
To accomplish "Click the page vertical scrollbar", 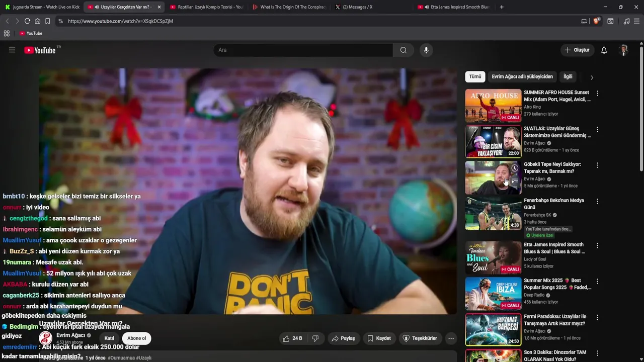I will pyautogui.click(x=641, y=108).
